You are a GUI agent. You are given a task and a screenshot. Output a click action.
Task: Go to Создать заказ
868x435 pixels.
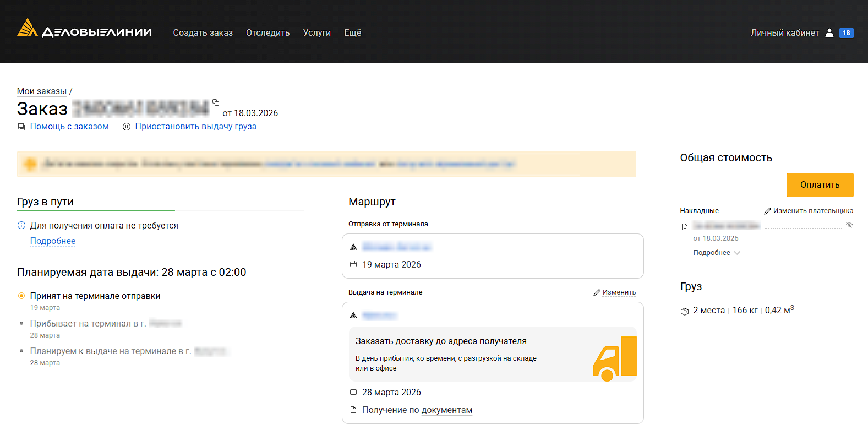[x=203, y=33]
